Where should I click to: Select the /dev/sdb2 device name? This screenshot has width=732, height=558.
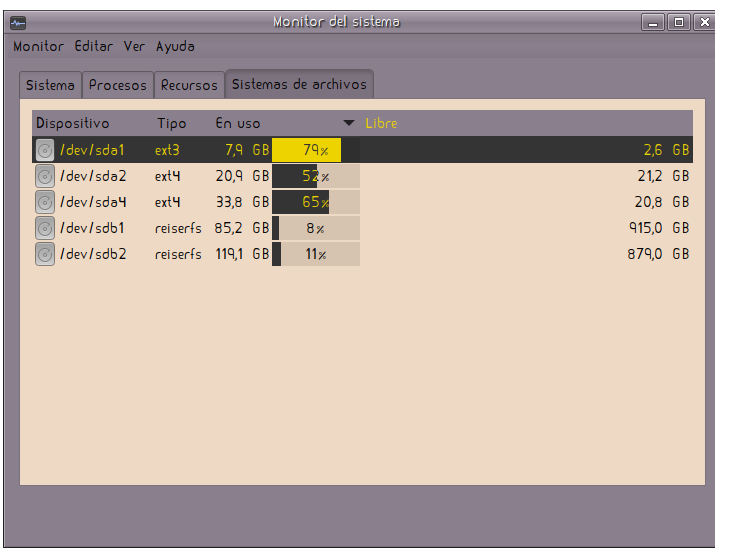pos(93,254)
